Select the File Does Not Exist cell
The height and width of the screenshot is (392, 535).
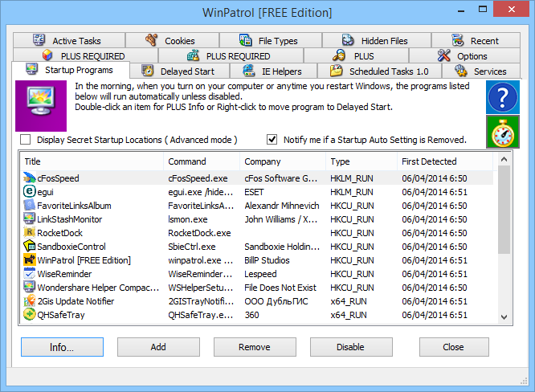tap(280, 288)
